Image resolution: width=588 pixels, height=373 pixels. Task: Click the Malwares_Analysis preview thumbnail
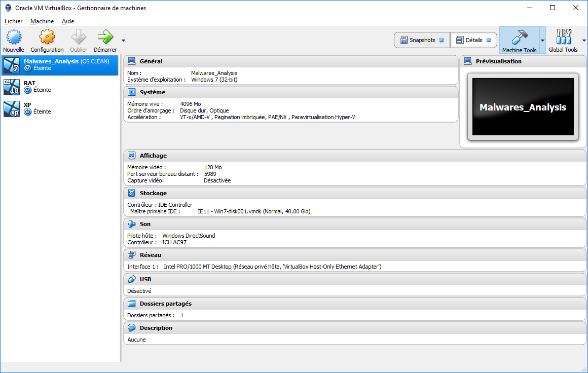[x=523, y=107]
